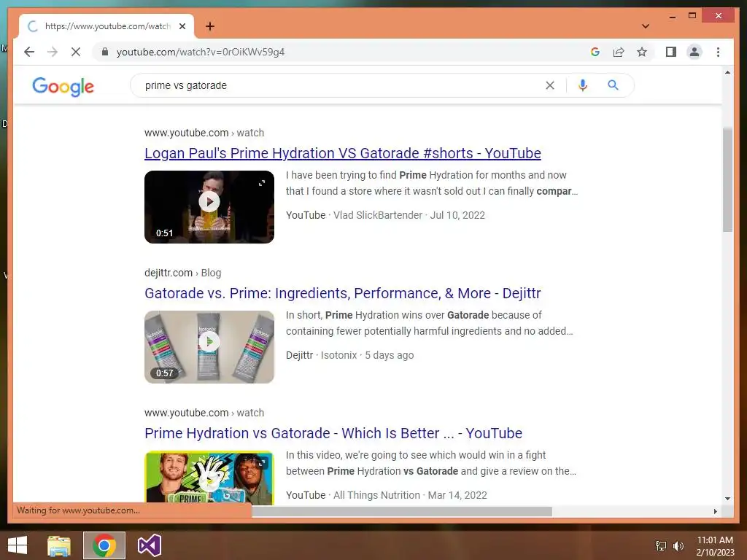
Task: Minimize the Chrome window
Action: point(672,16)
